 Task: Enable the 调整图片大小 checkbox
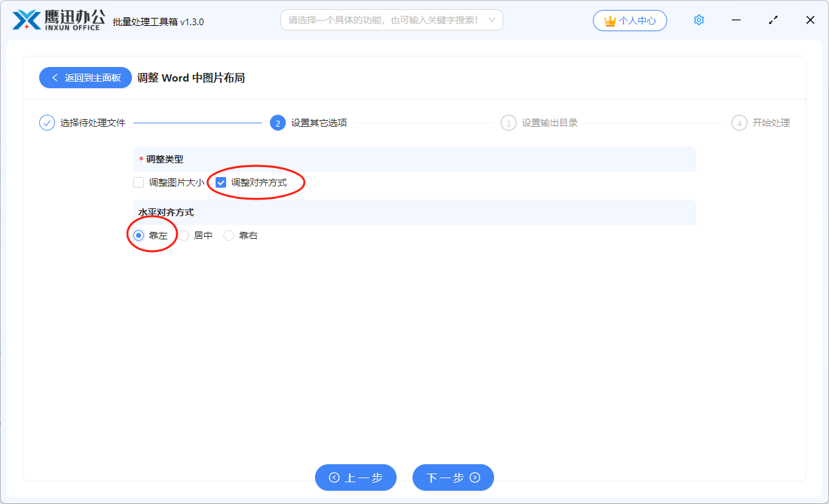tap(139, 182)
